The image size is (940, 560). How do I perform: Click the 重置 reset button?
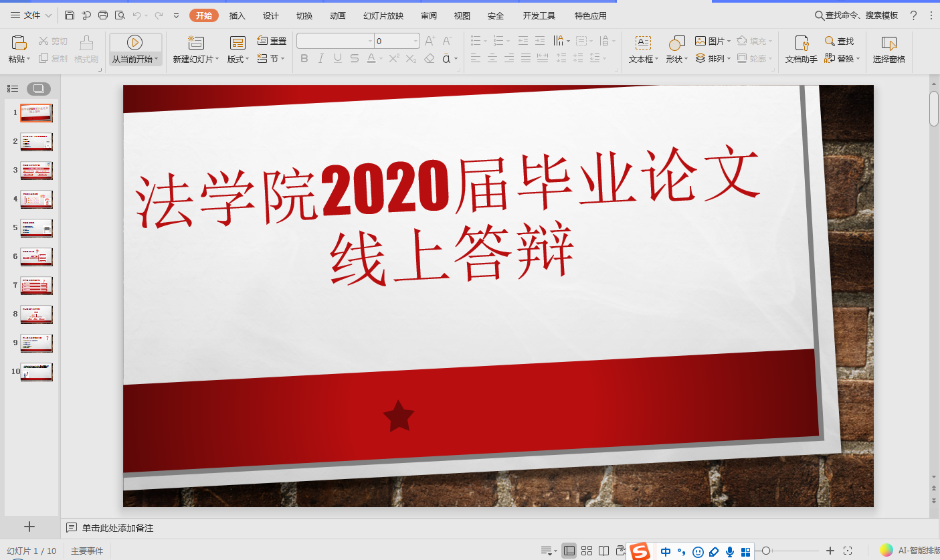tap(272, 41)
